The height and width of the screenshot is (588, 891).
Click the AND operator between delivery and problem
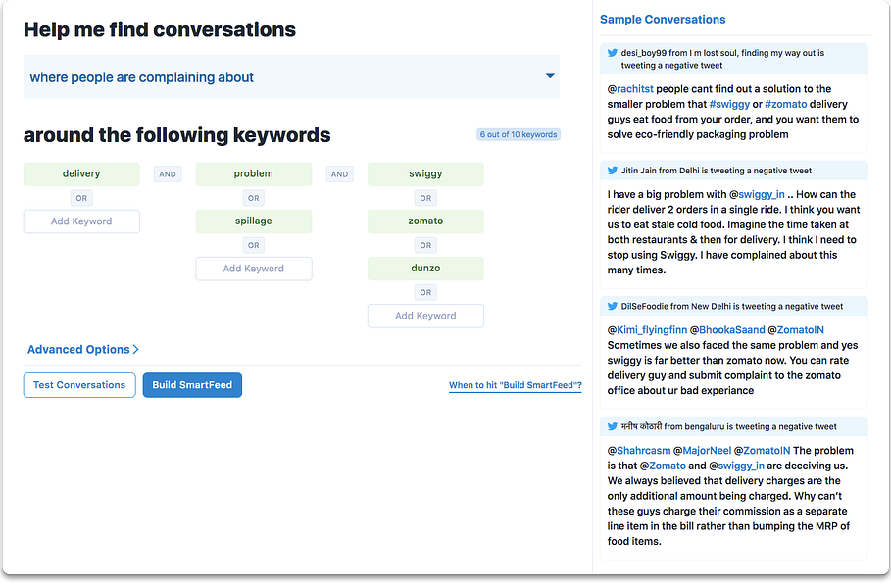tap(168, 174)
